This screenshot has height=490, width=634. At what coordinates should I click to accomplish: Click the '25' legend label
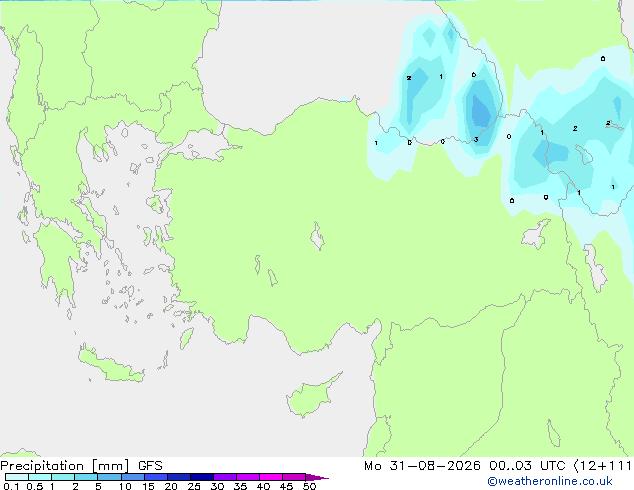coord(194,486)
